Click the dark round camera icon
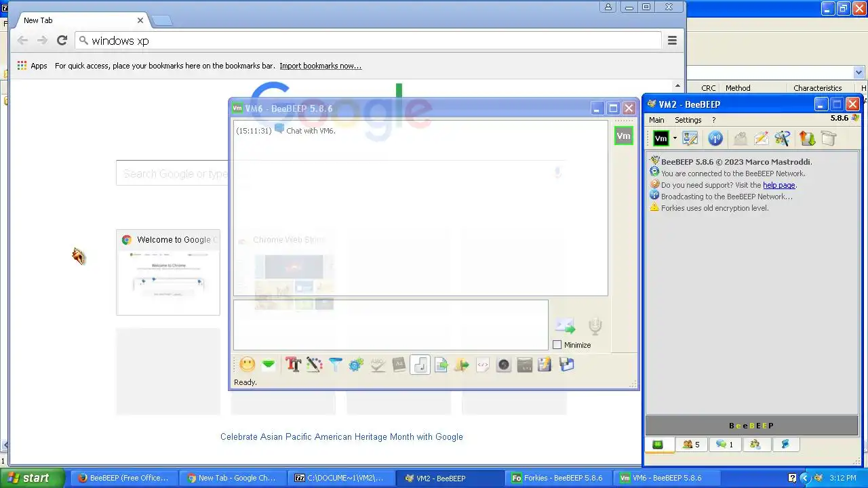 (x=504, y=365)
